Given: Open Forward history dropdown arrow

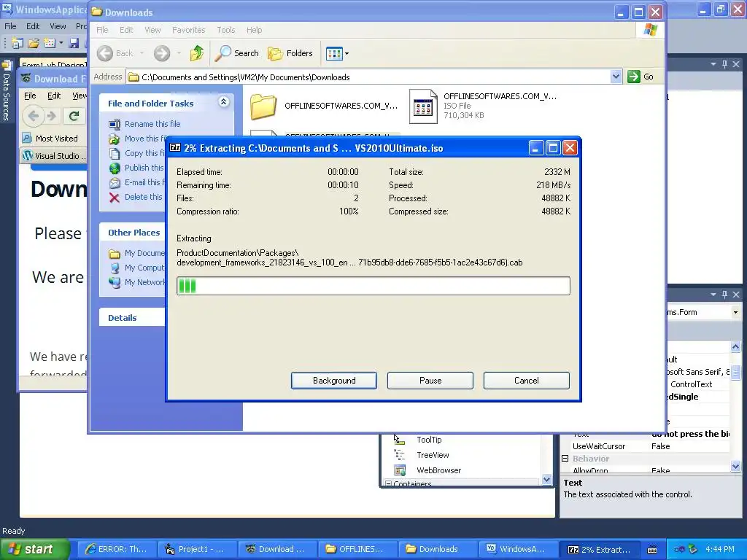Looking at the screenshot, I should point(179,53).
